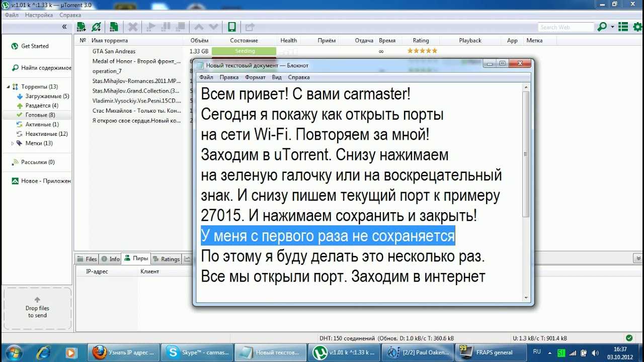The width and height of the screenshot is (644, 362).
Task: Click Notepad's scroll down arrow
Action: point(526,298)
